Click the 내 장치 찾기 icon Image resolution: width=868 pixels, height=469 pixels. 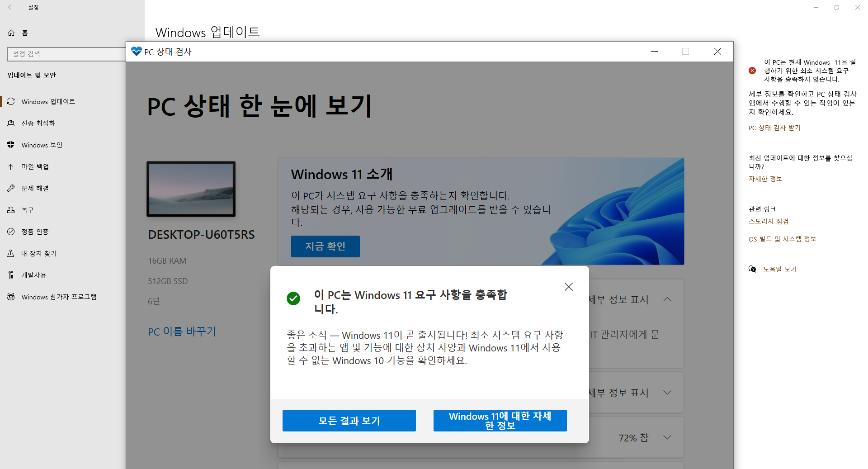pyautogui.click(x=11, y=253)
